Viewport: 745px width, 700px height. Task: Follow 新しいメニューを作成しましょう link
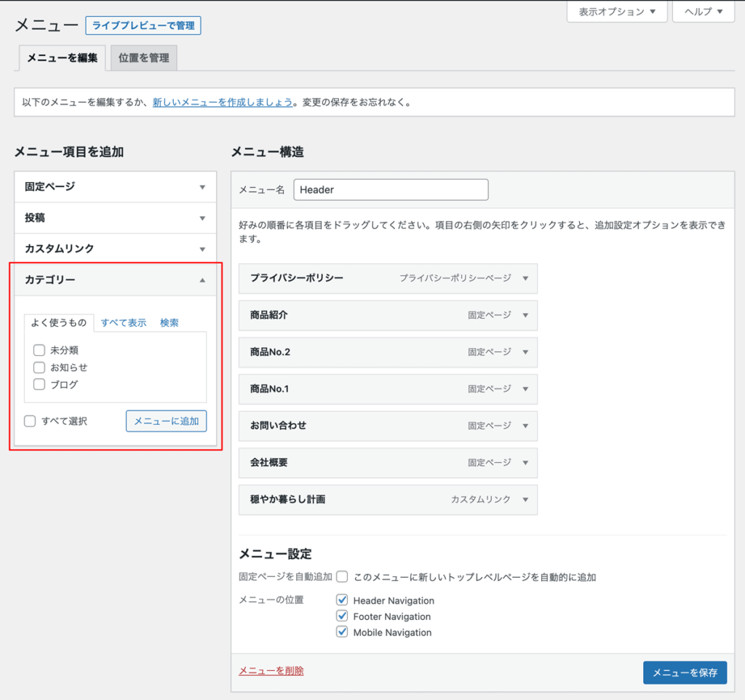click(x=223, y=102)
